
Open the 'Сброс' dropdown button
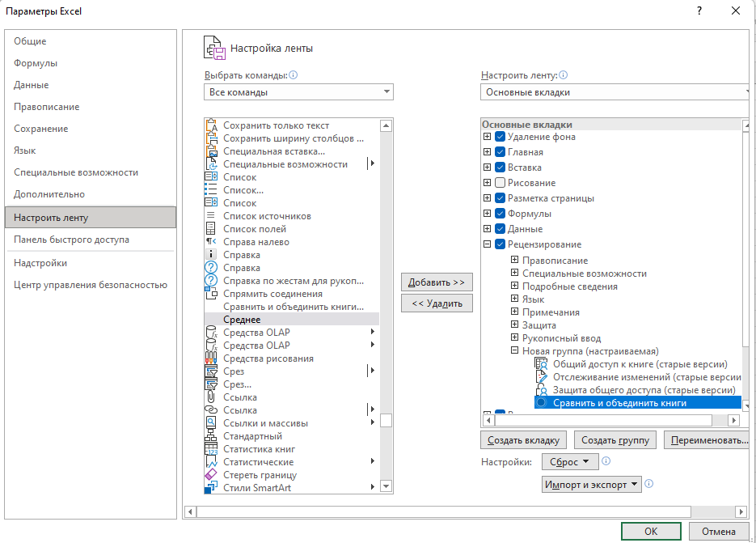point(570,462)
